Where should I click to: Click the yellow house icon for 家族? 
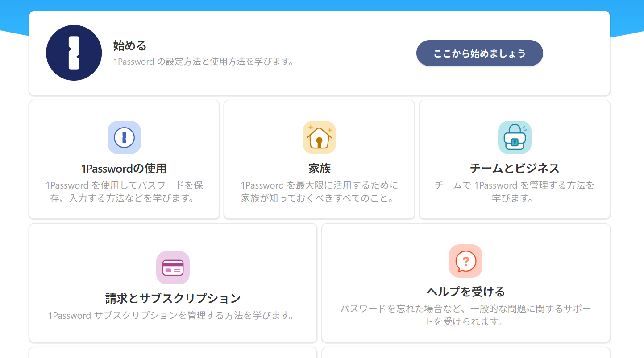coord(319,137)
